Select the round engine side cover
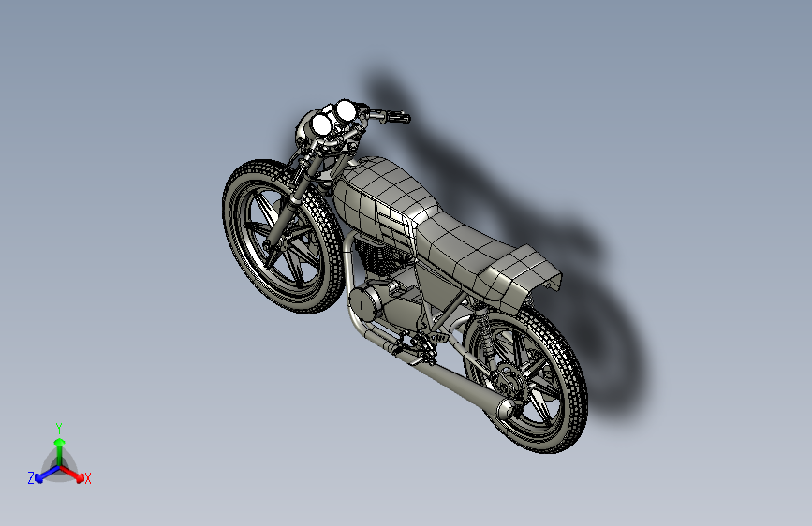This screenshot has width=812, height=526. [363, 302]
